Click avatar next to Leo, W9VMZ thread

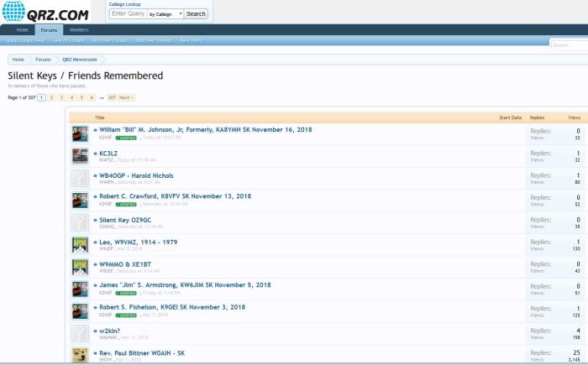80,244
